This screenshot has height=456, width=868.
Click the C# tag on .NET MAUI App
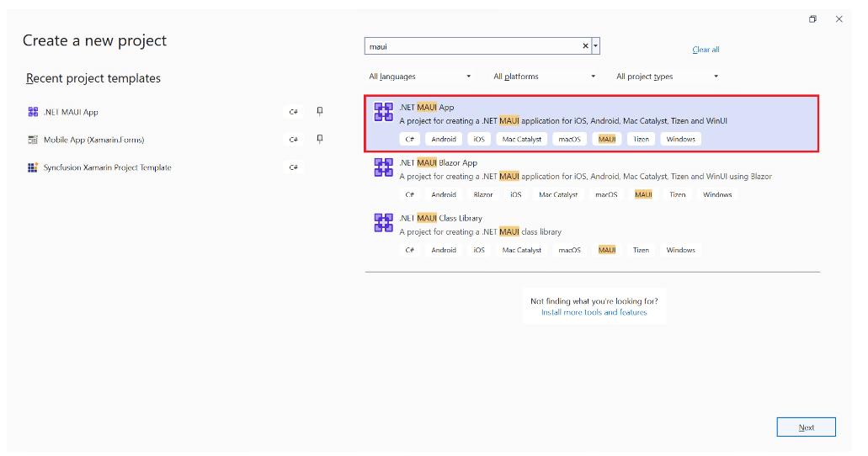point(410,139)
